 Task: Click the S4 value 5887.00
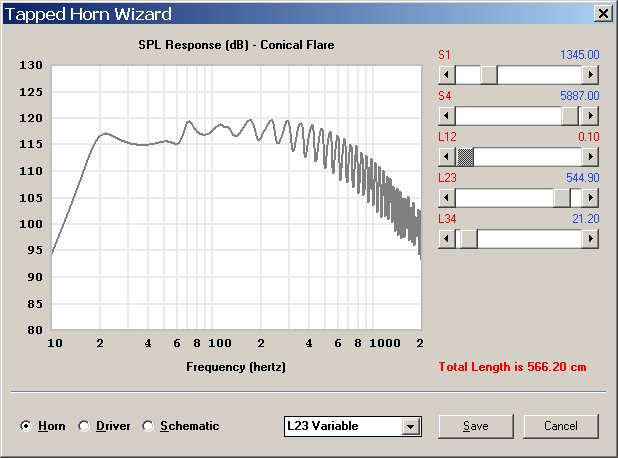pyautogui.click(x=580, y=96)
